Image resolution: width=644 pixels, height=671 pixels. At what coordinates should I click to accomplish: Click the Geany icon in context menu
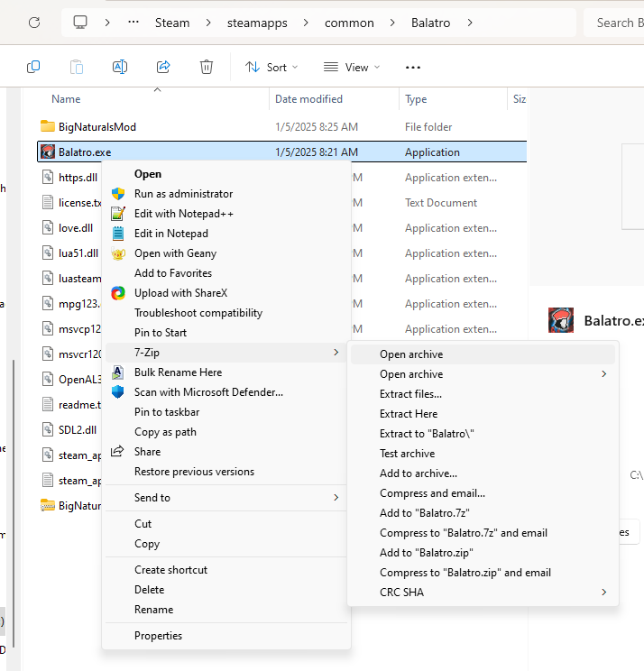[x=118, y=253]
